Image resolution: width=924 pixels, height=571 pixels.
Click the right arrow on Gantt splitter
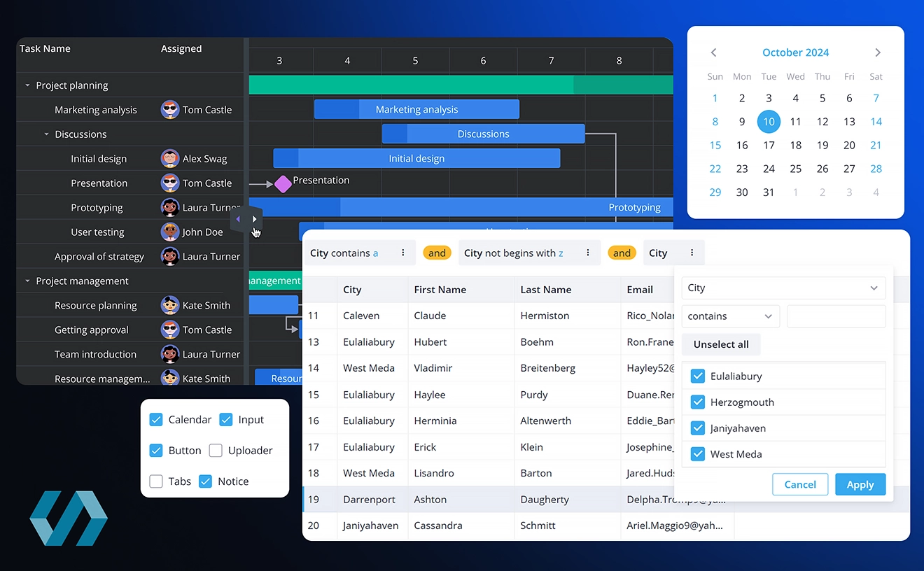[x=254, y=219]
